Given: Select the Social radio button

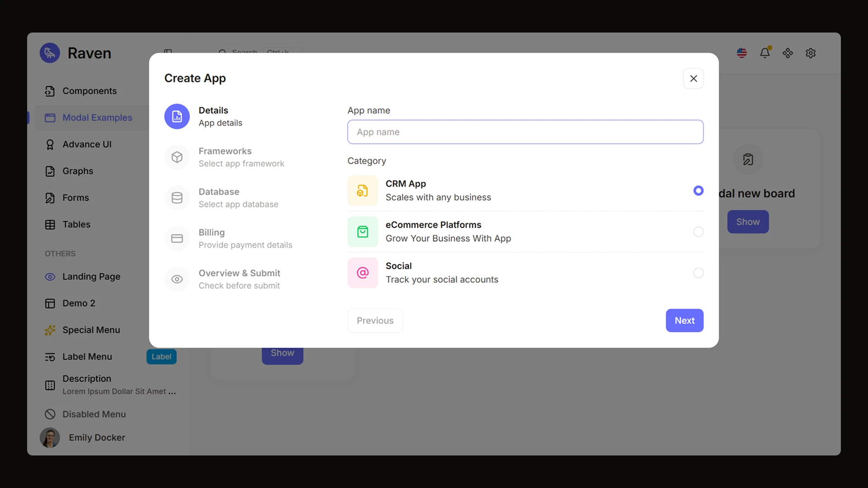Looking at the screenshot, I should click(x=698, y=273).
